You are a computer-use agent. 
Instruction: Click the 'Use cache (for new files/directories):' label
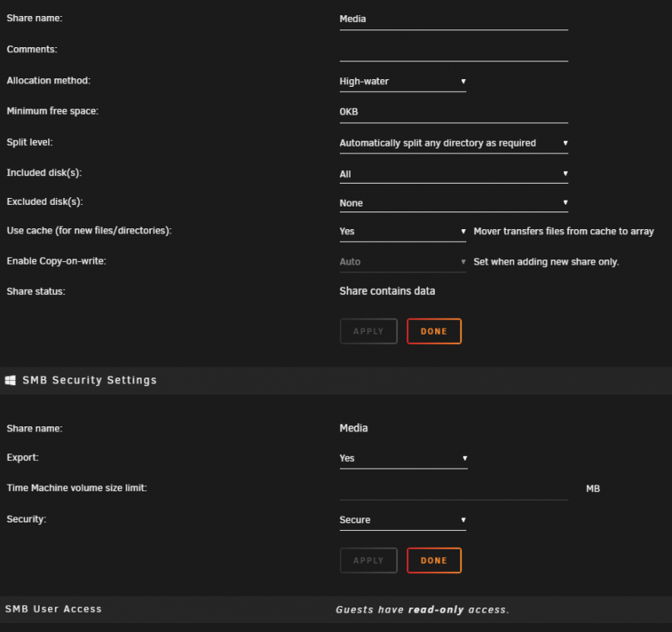(x=89, y=230)
